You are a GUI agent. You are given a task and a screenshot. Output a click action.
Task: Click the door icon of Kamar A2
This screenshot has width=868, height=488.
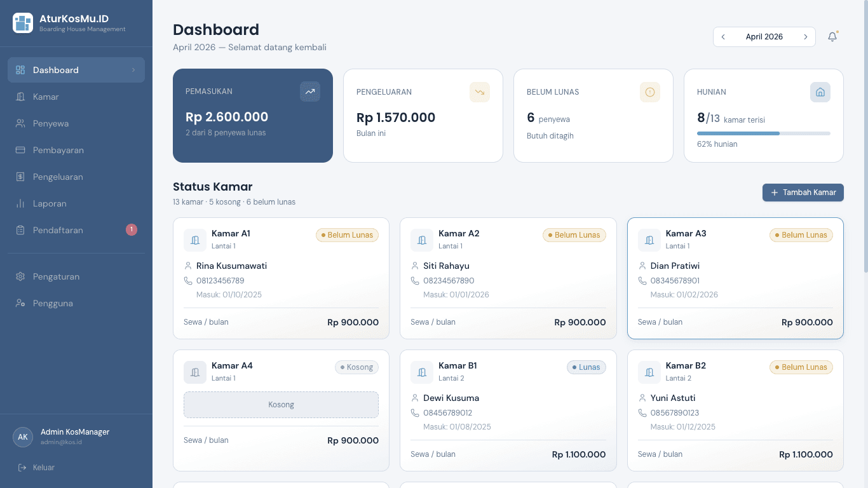coord(422,240)
